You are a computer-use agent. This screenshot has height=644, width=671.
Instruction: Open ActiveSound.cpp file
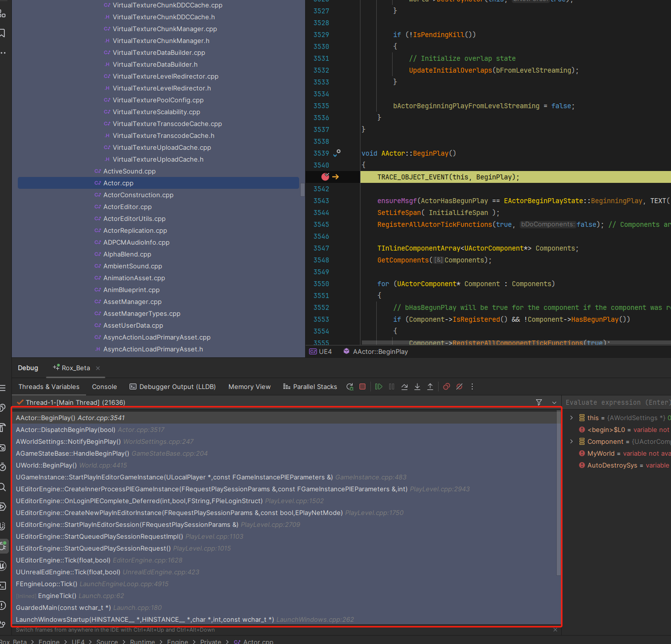129,171
